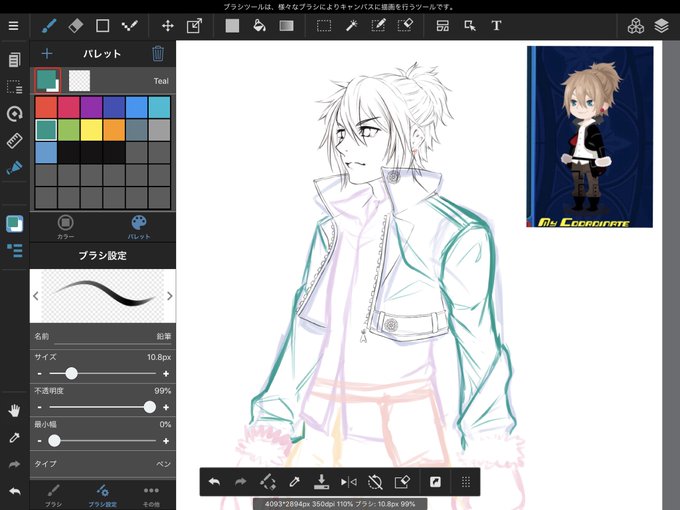Select the Text tool

click(x=497, y=26)
